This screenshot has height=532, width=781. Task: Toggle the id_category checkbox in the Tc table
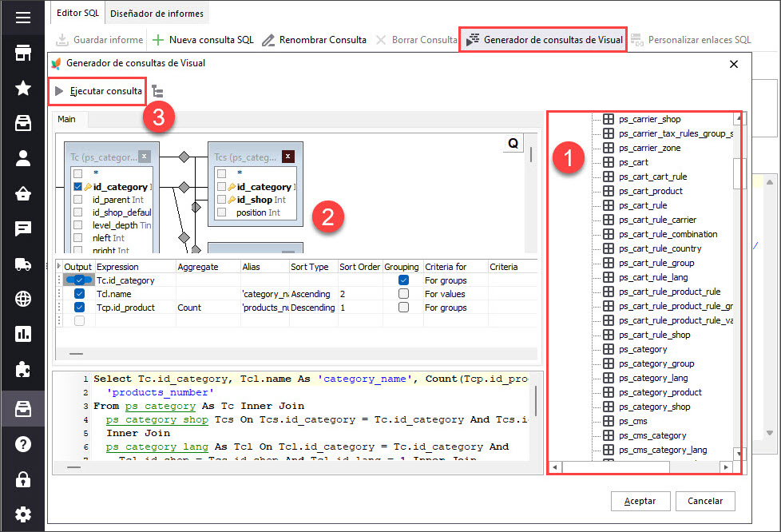(x=77, y=187)
